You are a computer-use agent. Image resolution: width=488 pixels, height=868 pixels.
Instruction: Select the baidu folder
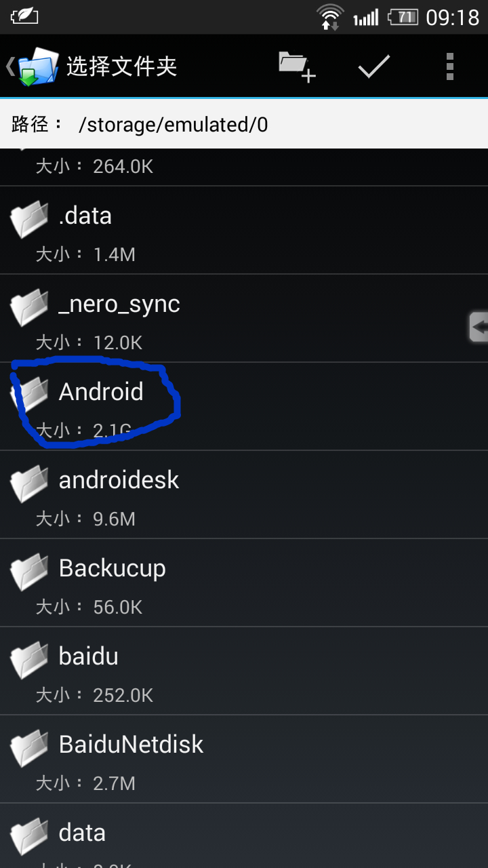pos(244,671)
